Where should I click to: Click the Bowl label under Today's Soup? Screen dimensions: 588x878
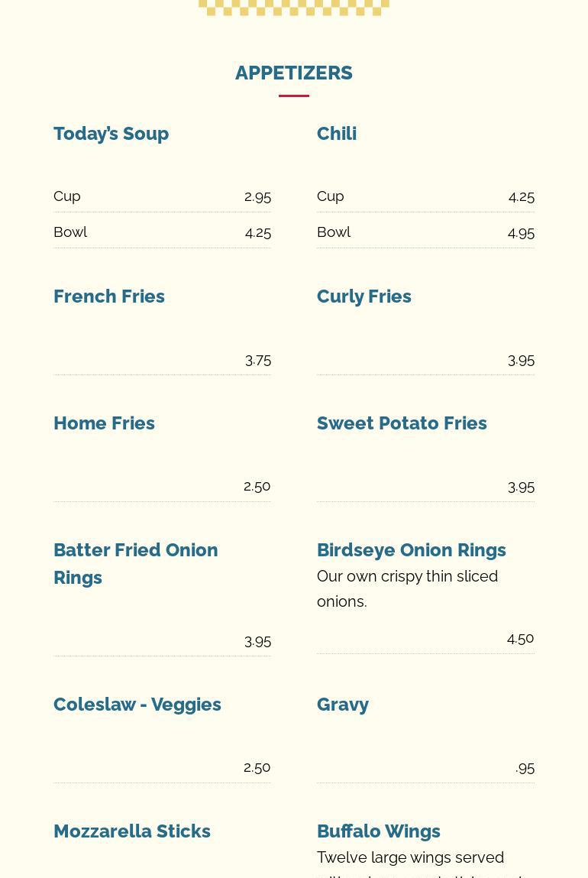point(70,232)
